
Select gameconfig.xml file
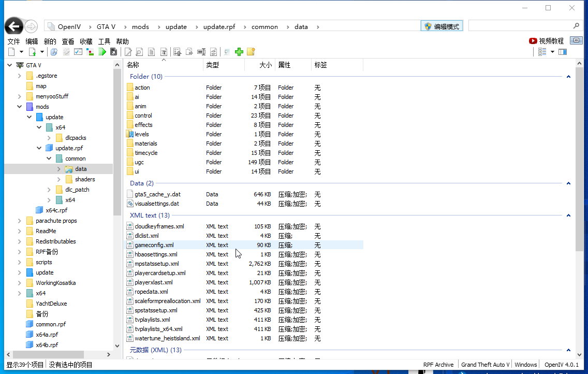click(154, 245)
